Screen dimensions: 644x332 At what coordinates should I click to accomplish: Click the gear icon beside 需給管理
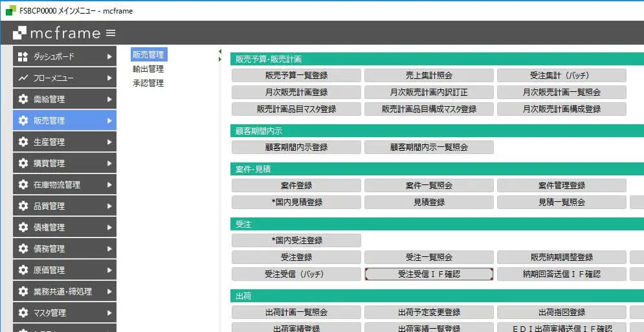pos(23,100)
